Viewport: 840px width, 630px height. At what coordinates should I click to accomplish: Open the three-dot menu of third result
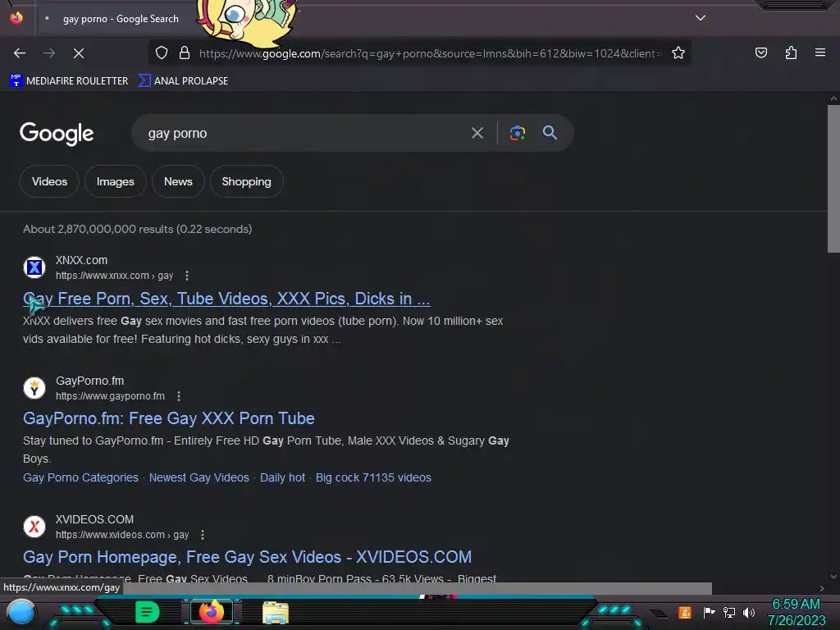coord(203,535)
